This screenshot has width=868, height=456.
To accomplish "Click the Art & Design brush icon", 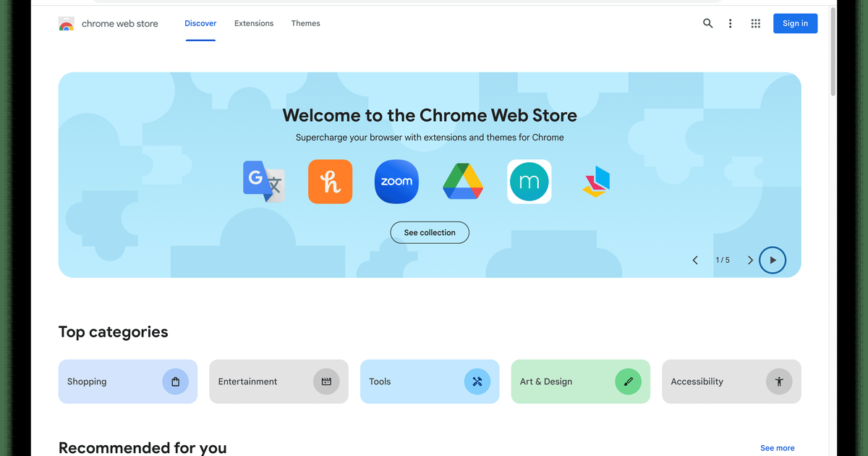I will click(628, 381).
